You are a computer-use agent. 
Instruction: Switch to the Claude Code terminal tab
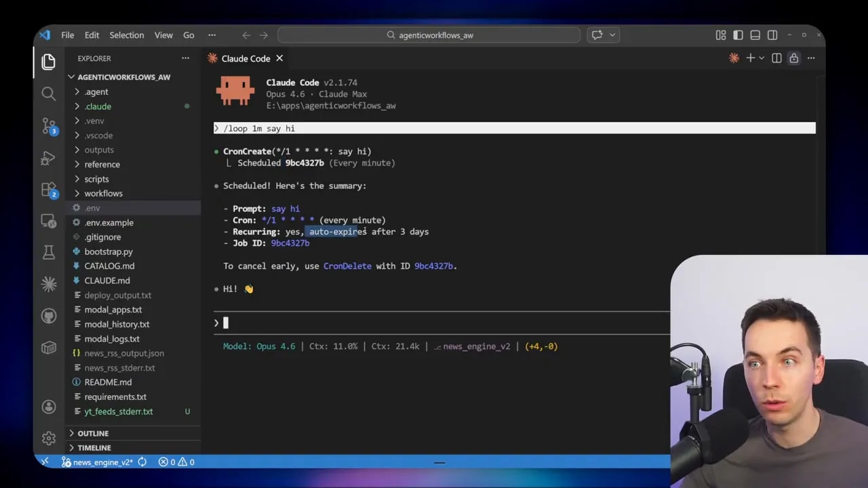coord(244,58)
